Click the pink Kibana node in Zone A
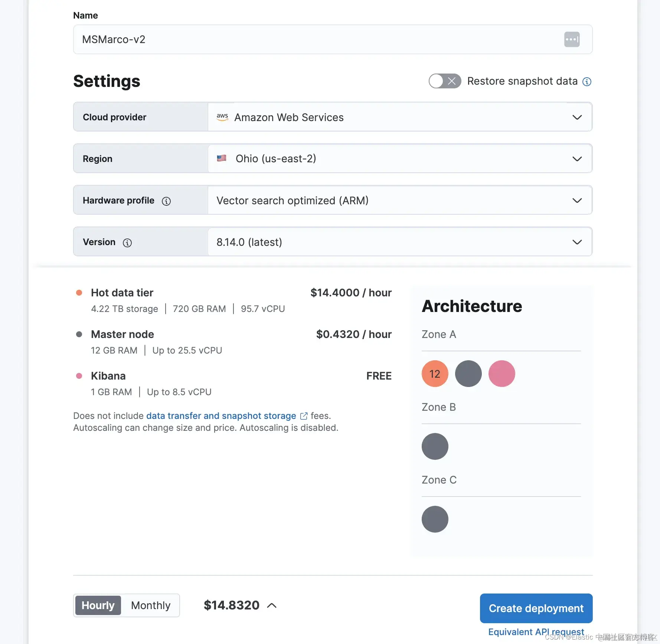Screen dimensions: 660x644 coord(501,374)
